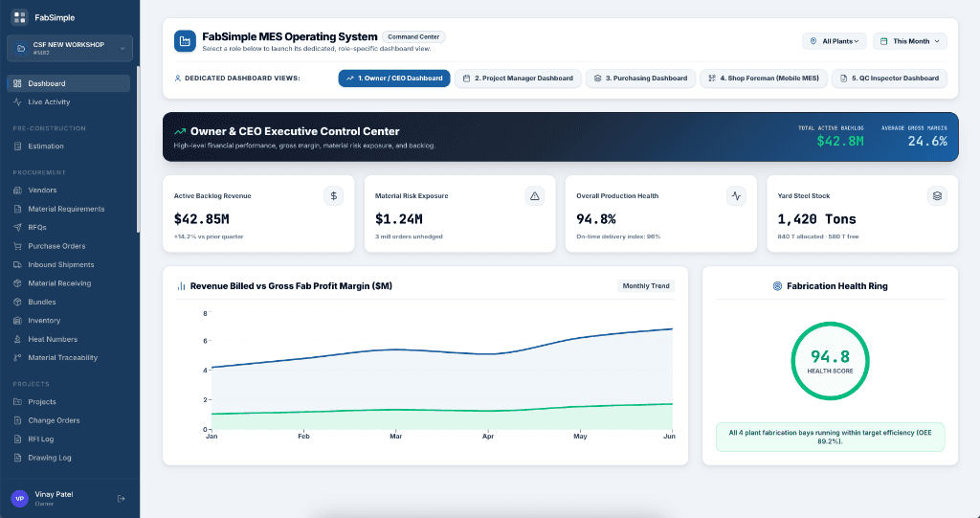Click the $1.24M material risk value

399,219
